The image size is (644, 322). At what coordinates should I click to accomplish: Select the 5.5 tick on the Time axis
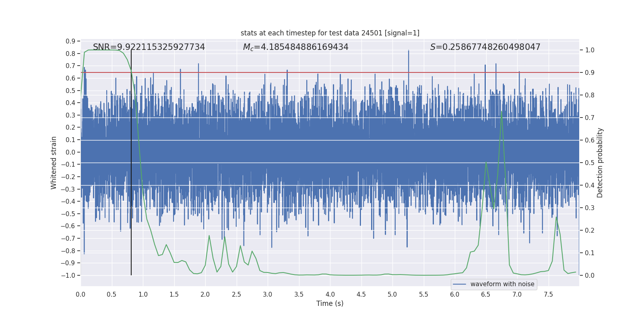(x=424, y=294)
